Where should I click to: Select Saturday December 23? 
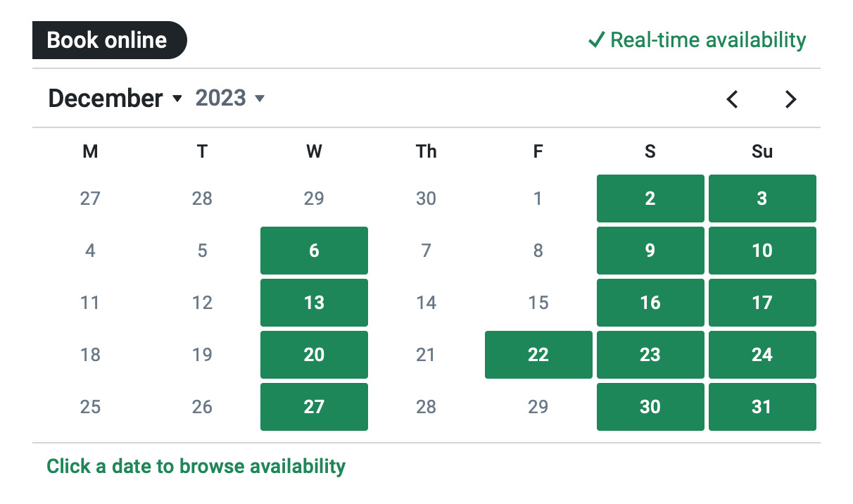pos(650,355)
